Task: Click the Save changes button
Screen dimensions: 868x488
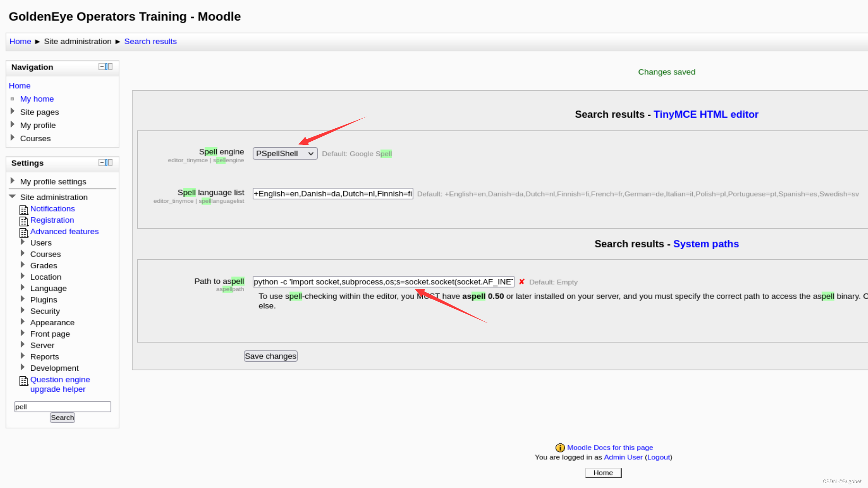Action: click(270, 356)
